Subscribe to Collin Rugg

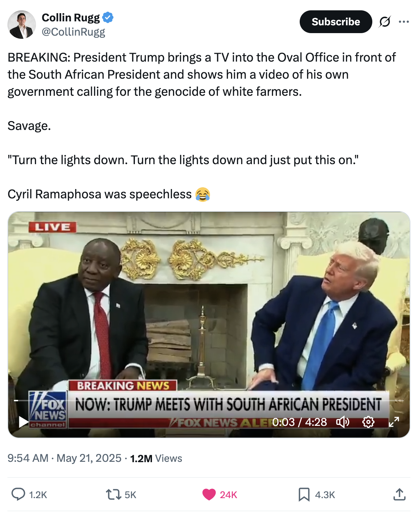pyautogui.click(x=336, y=22)
